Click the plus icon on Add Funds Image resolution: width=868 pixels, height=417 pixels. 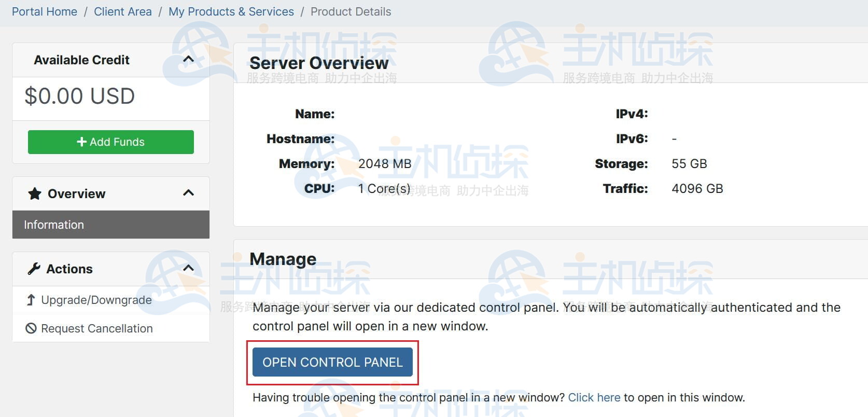(81, 142)
